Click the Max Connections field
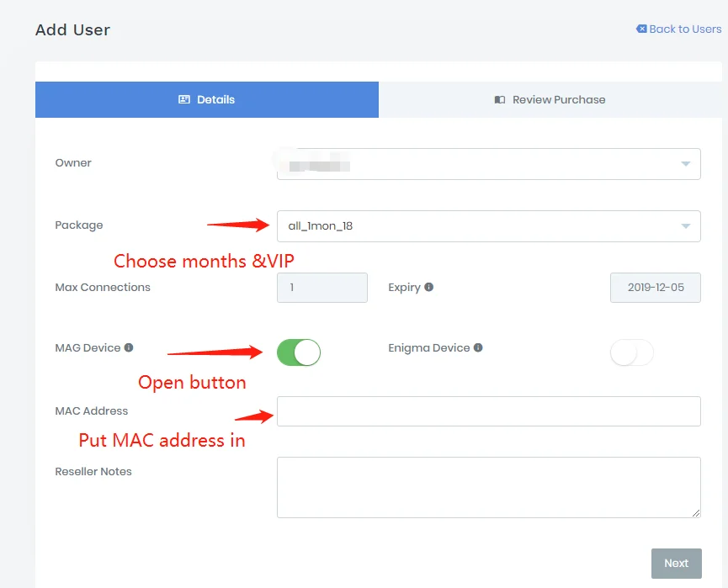This screenshot has height=588, width=728. 322,288
